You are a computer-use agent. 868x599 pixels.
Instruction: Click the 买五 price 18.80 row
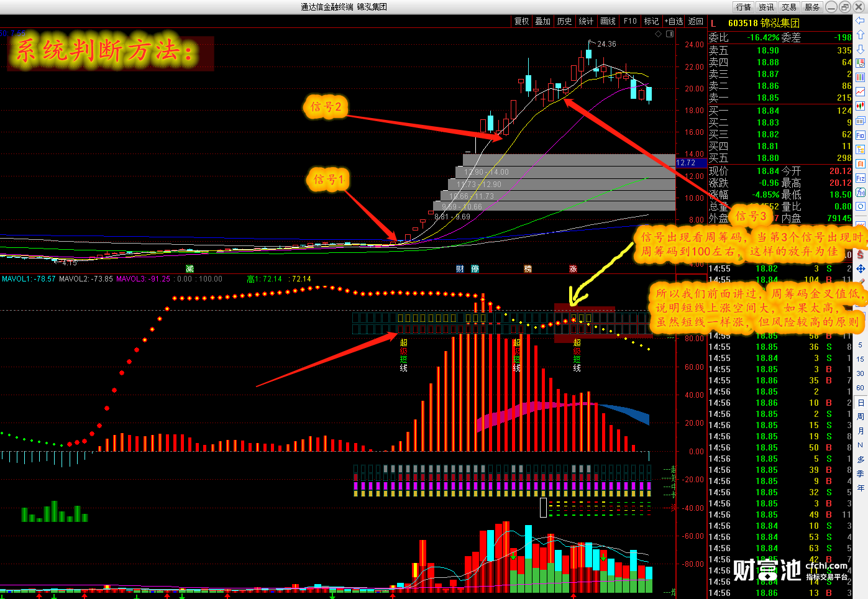(x=780, y=158)
